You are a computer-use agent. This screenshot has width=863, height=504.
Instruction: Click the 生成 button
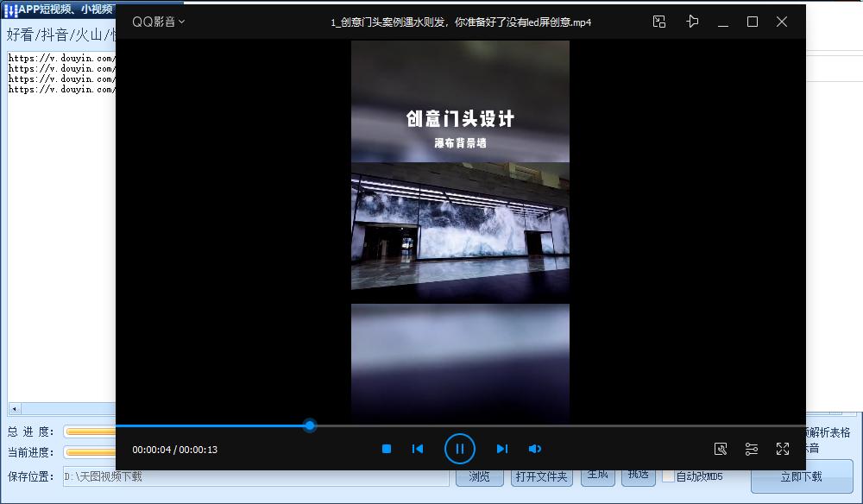598,476
